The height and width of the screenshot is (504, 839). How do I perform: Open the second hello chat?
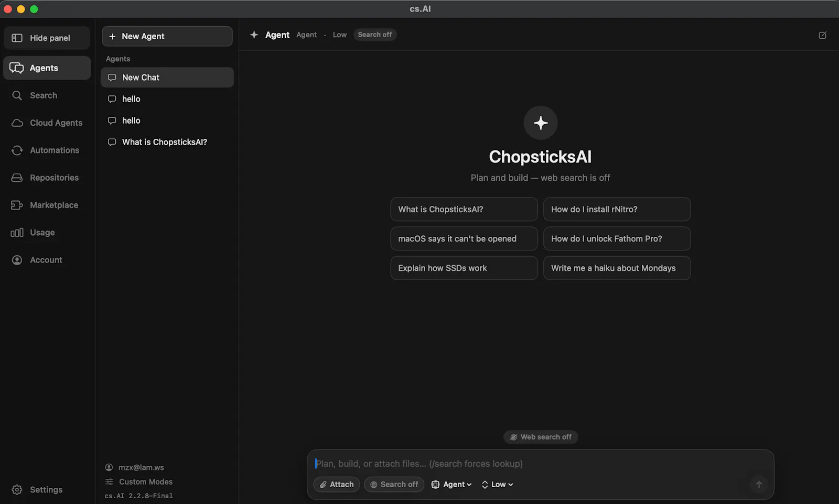167,120
